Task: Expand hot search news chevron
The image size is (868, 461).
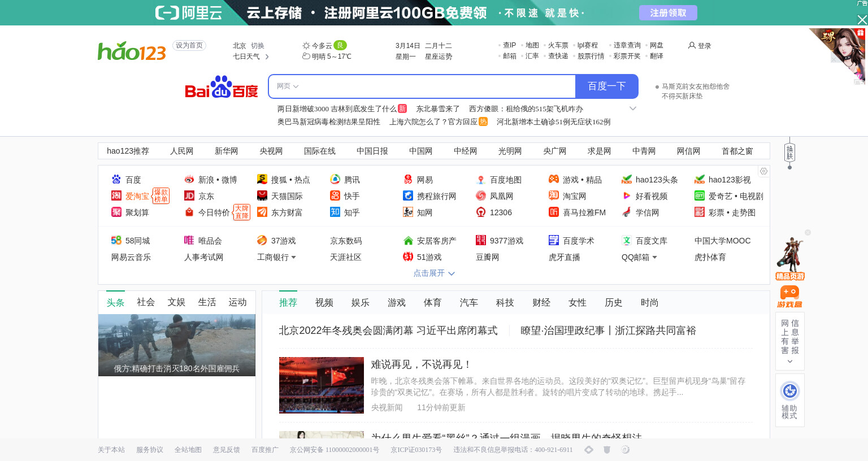Action: tap(633, 108)
